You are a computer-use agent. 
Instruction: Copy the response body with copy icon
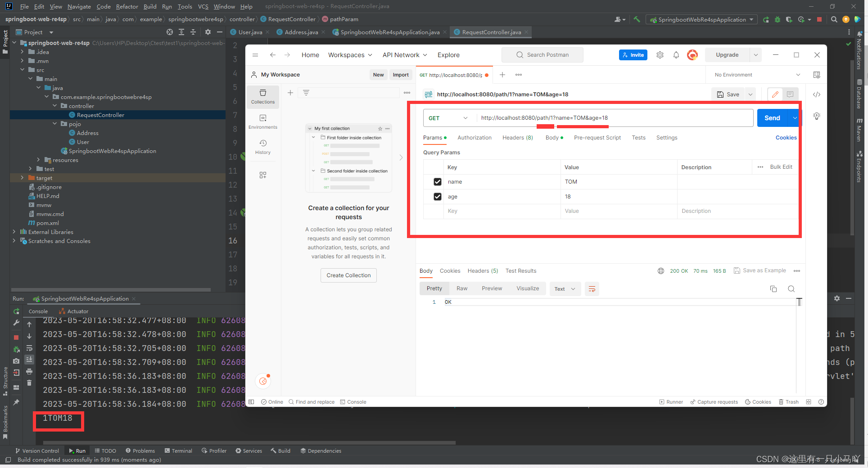[x=773, y=289]
